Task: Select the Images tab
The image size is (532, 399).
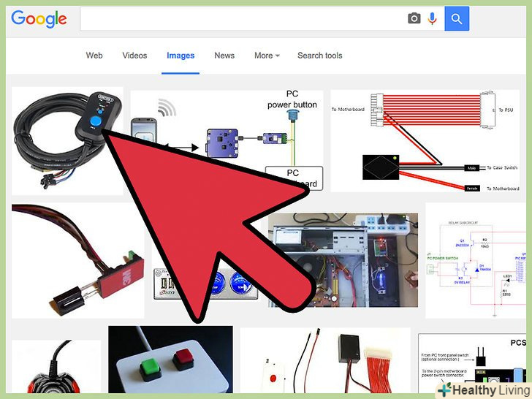Action: click(180, 56)
